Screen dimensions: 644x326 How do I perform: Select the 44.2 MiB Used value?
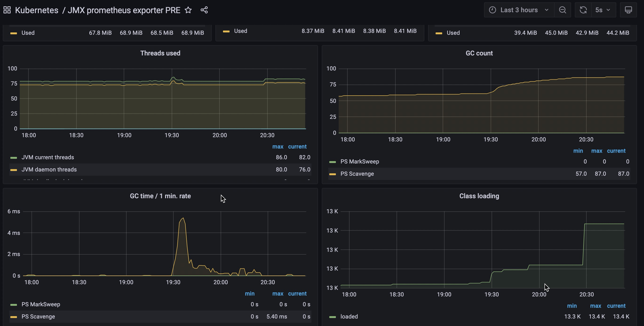(618, 33)
